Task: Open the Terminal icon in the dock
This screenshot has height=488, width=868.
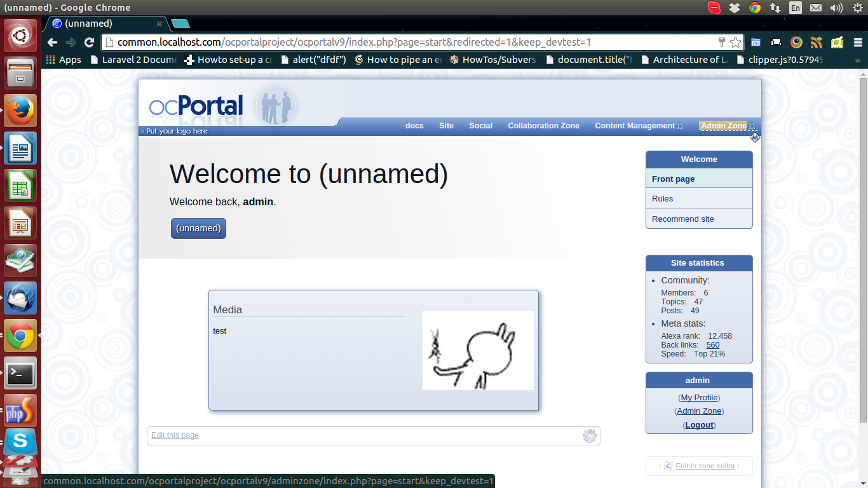Action: coord(20,373)
